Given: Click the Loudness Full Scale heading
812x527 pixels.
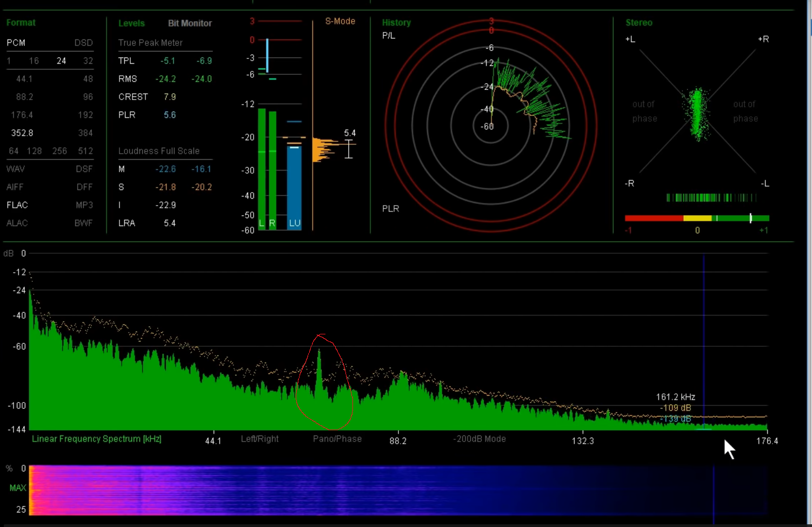Looking at the screenshot, I should (159, 151).
